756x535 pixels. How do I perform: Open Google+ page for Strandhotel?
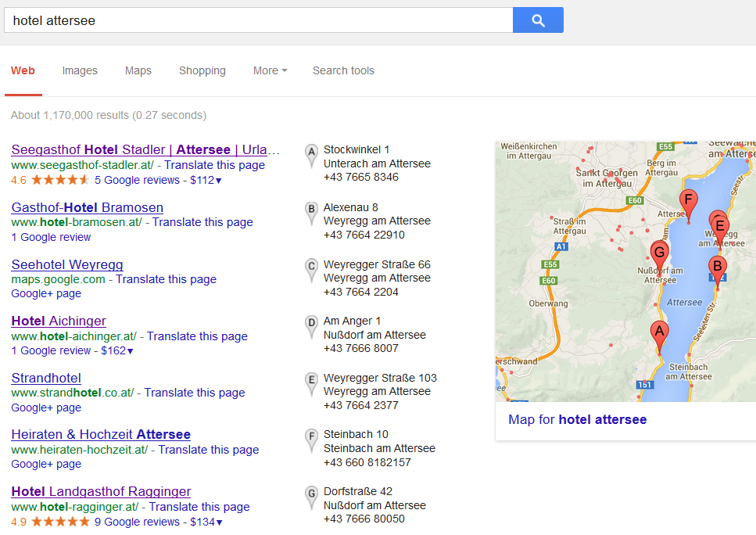(46, 408)
